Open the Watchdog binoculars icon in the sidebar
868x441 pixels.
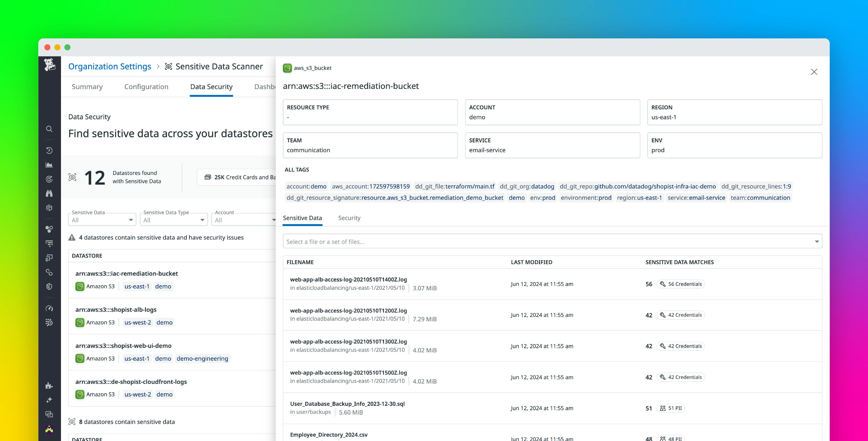(49, 193)
